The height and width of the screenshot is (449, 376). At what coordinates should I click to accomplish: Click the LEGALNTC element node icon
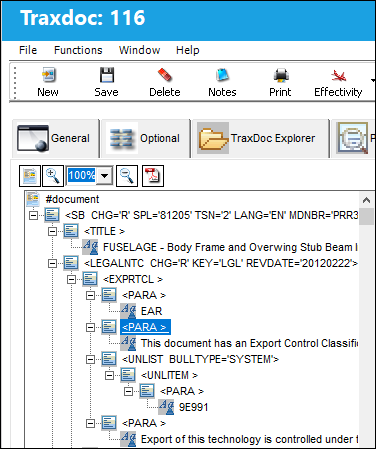[x=71, y=263]
